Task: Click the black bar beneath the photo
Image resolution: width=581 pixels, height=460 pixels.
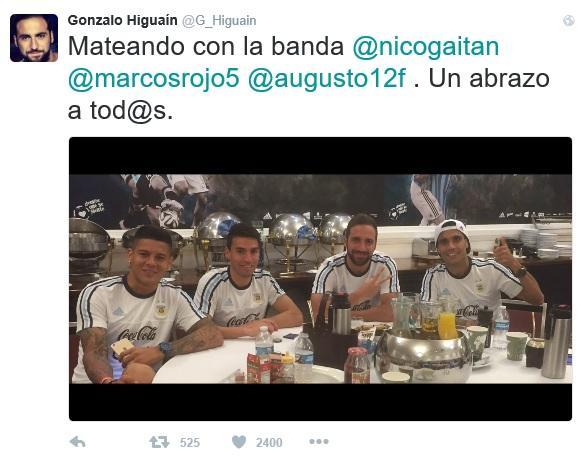Action: [x=321, y=402]
